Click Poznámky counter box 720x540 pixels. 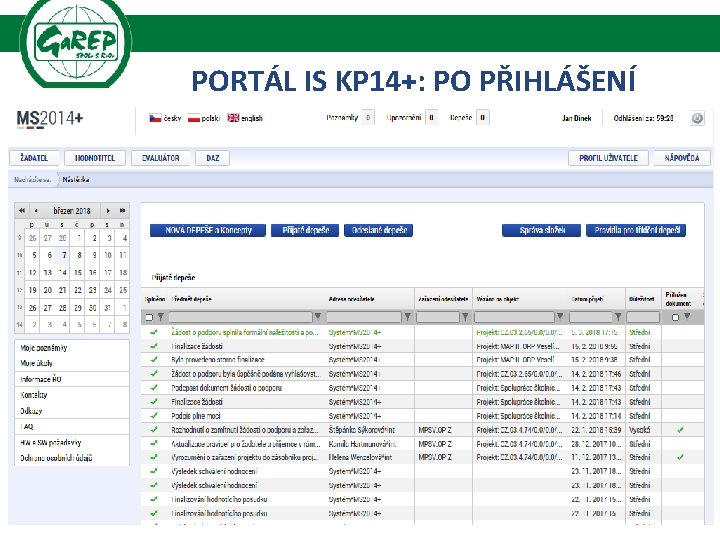coord(368,118)
